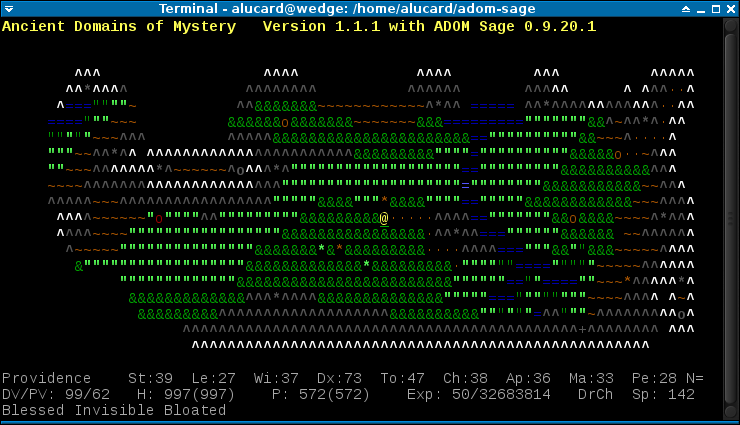Select the text 'ADOM Sage 0.9.20.1'
The width and height of the screenshot is (740, 425).
(x=515, y=26)
